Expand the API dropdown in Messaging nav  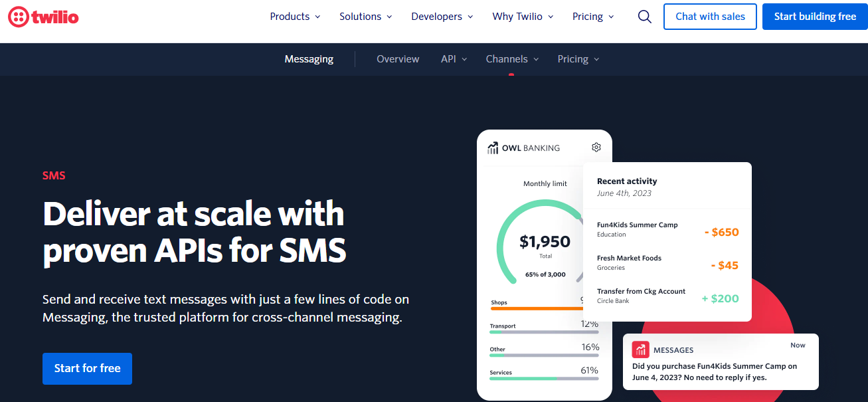pyautogui.click(x=454, y=59)
